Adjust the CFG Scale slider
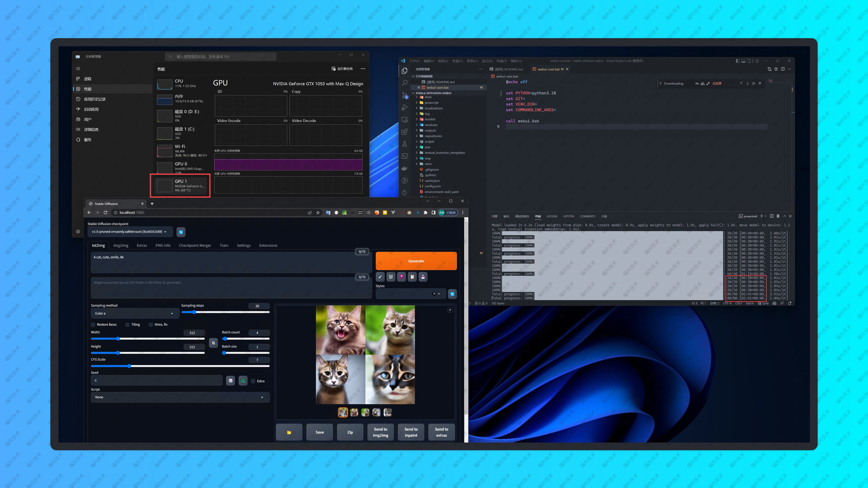 (180, 366)
